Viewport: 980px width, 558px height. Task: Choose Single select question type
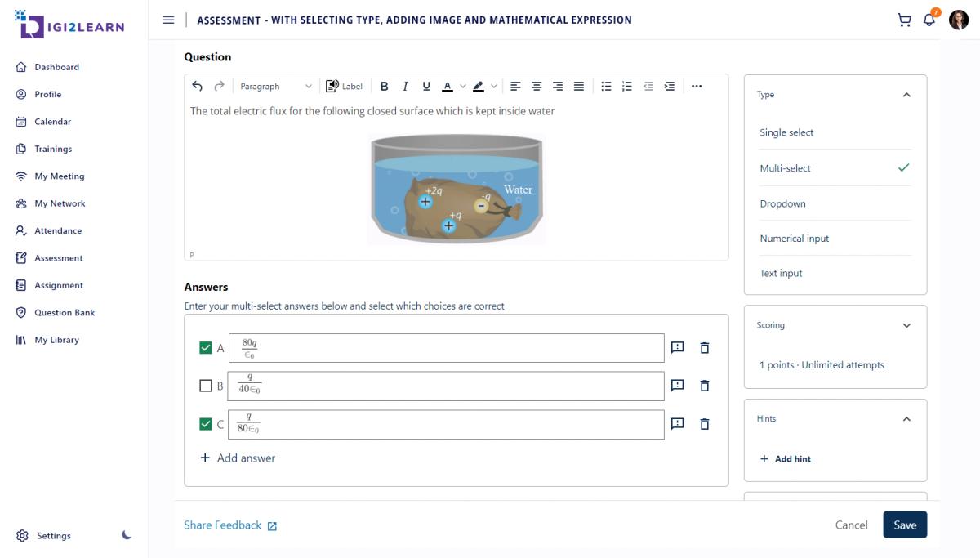click(x=835, y=132)
